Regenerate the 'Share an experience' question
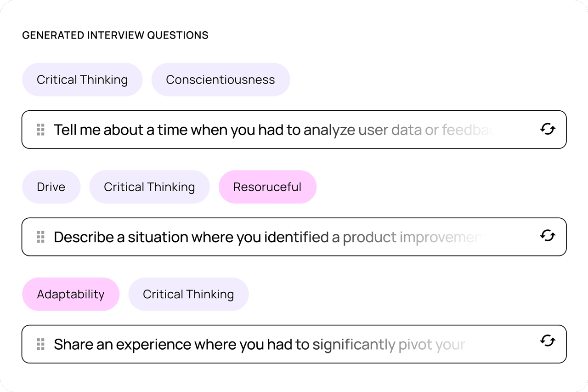 click(547, 341)
